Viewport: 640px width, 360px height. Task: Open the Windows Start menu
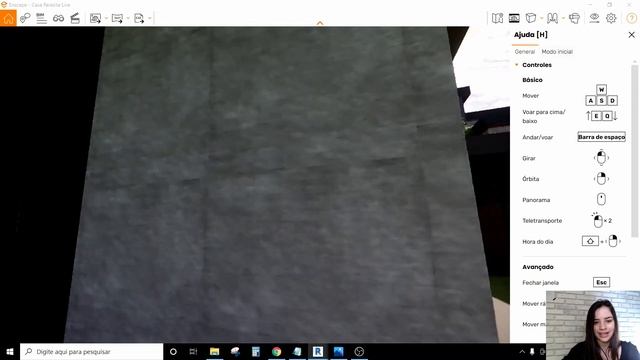10,351
